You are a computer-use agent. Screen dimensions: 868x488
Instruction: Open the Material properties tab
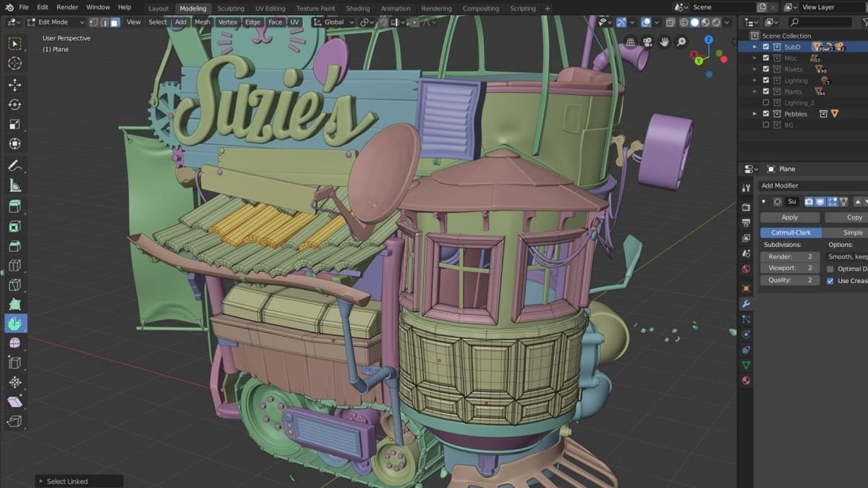click(x=746, y=381)
